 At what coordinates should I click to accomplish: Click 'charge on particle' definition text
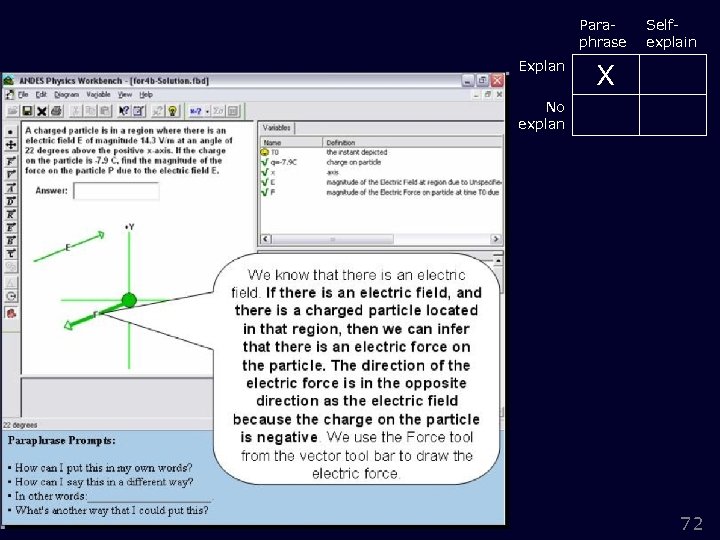(x=354, y=162)
